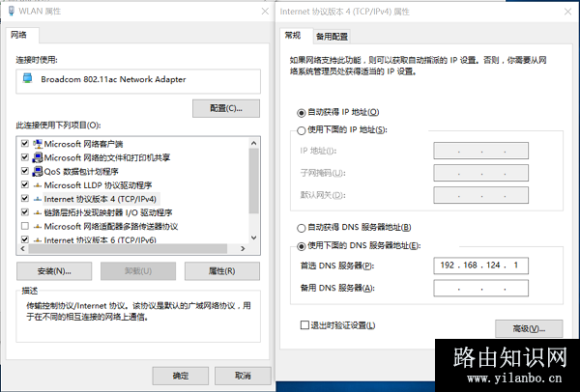Uncheck Microsoft LLDP 协议驱动程序 checkbox

(25, 184)
